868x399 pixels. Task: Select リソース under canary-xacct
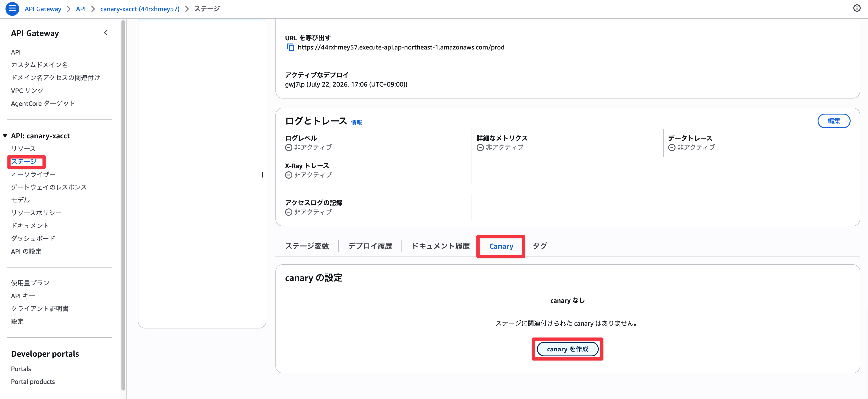[x=23, y=148]
